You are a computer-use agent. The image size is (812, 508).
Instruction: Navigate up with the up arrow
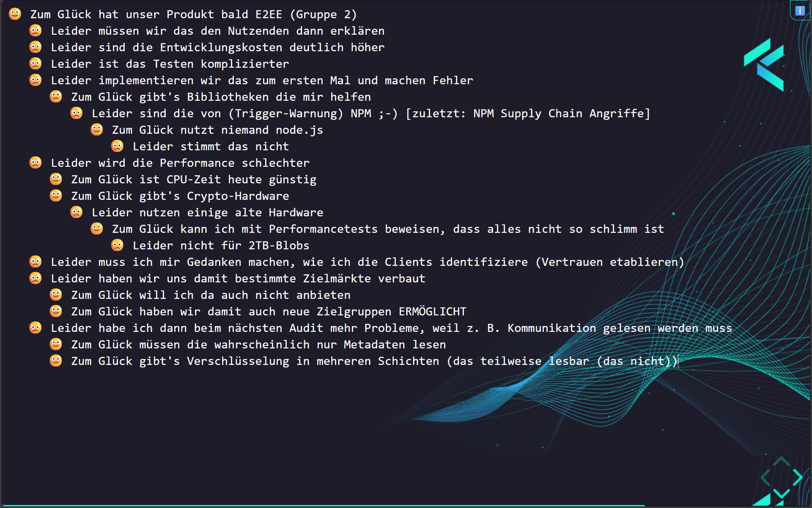click(x=781, y=461)
